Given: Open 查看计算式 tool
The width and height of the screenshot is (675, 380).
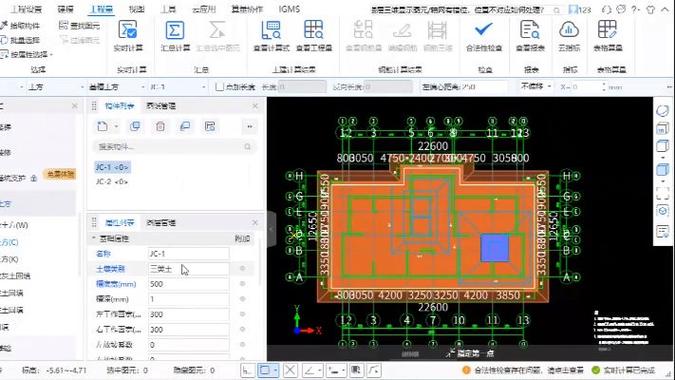Looking at the screenshot, I should (271, 37).
